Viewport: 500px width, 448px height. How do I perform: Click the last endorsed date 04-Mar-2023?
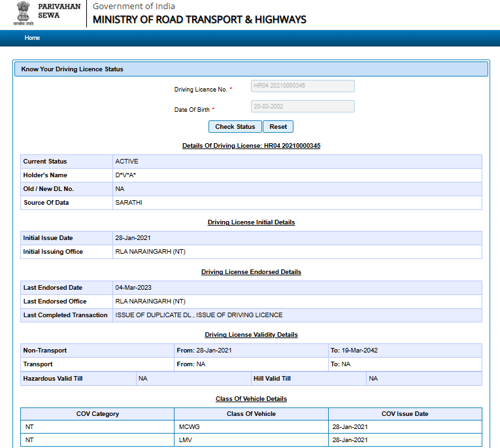click(x=133, y=288)
